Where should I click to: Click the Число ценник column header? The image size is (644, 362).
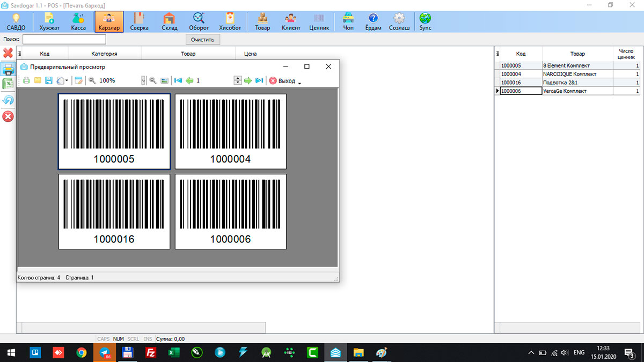click(626, 54)
